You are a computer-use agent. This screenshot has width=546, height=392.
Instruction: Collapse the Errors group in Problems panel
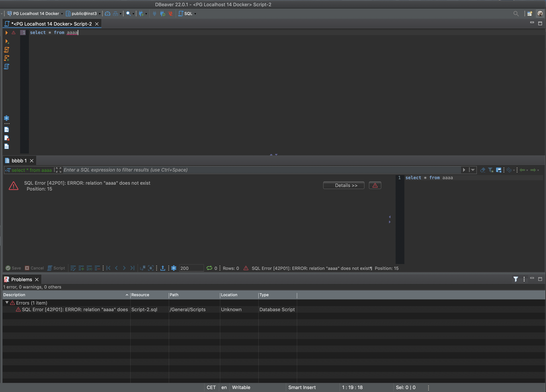point(7,303)
